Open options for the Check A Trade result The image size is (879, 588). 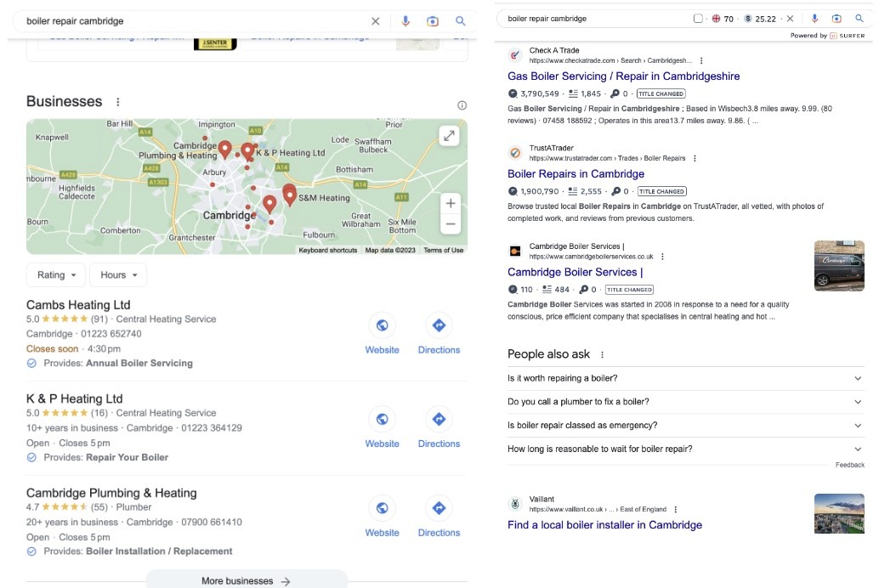click(x=701, y=60)
